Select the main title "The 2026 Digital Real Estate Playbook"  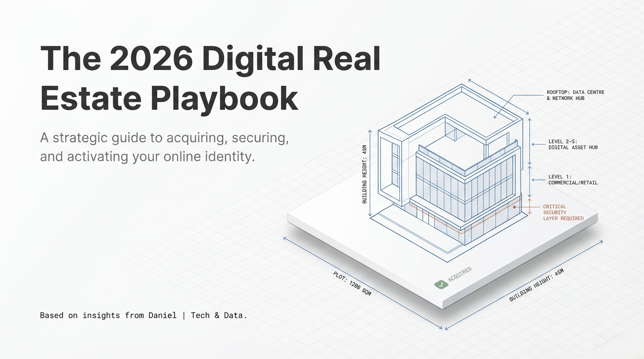click(211, 78)
